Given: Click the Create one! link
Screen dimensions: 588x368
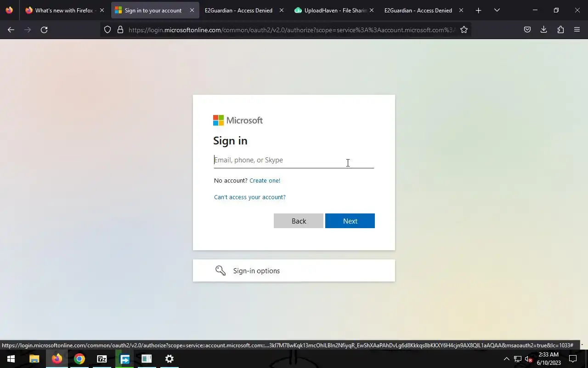Looking at the screenshot, I should point(265,180).
